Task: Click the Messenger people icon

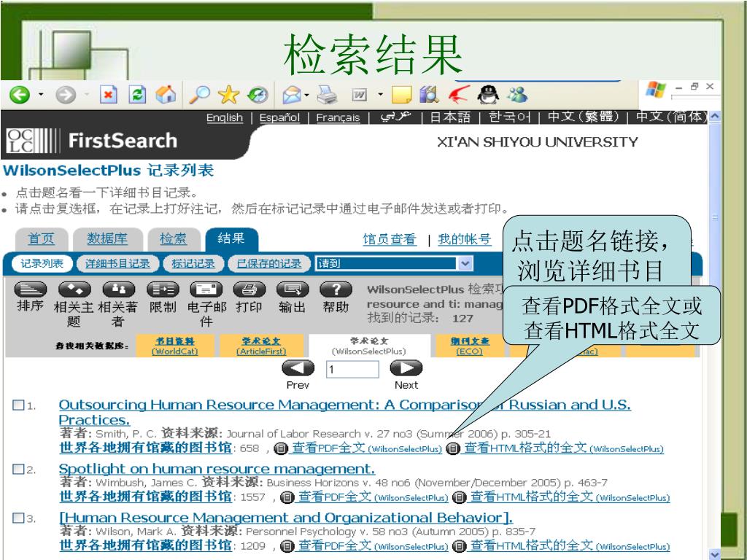Action: tap(517, 95)
